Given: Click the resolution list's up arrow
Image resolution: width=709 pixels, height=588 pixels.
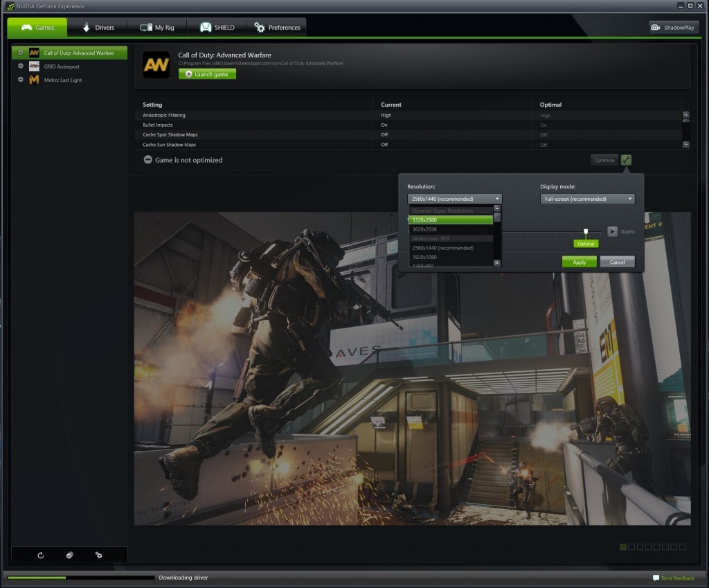Looking at the screenshot, I should [x=497, y=208].
